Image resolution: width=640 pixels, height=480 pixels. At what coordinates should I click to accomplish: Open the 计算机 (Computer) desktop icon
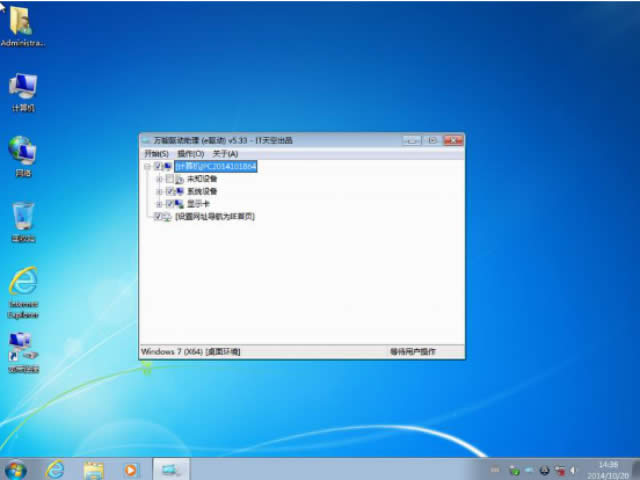tap(22, 88)
